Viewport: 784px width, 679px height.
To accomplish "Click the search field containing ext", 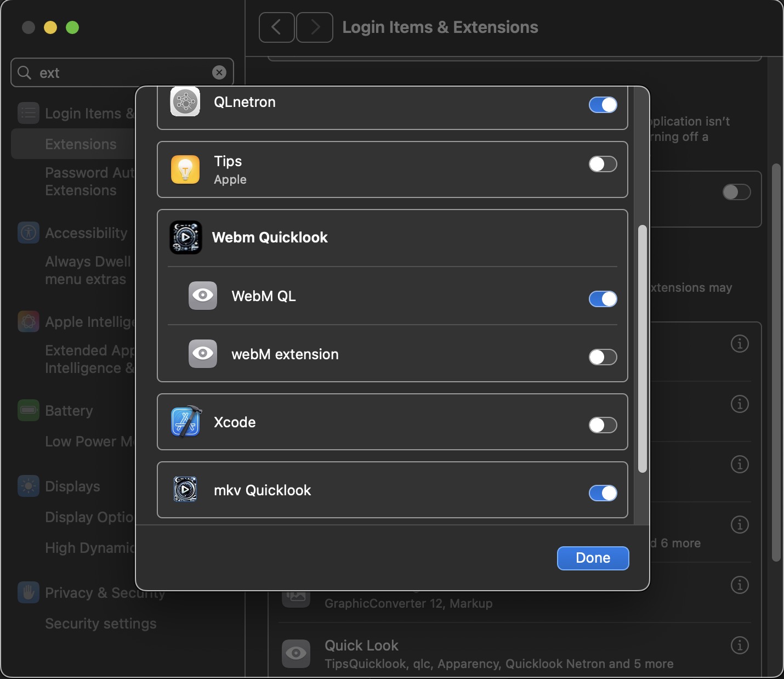I will pos(122,72).
